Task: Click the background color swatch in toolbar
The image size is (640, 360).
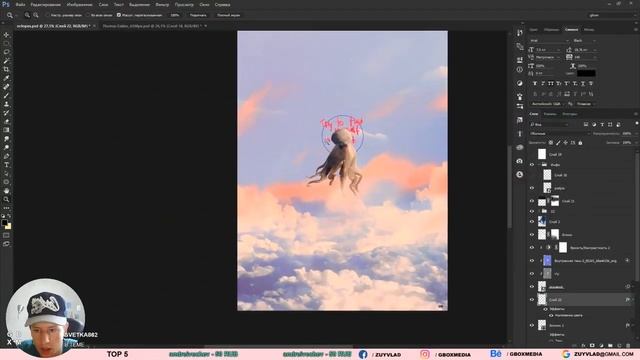Action: (8, 226)
